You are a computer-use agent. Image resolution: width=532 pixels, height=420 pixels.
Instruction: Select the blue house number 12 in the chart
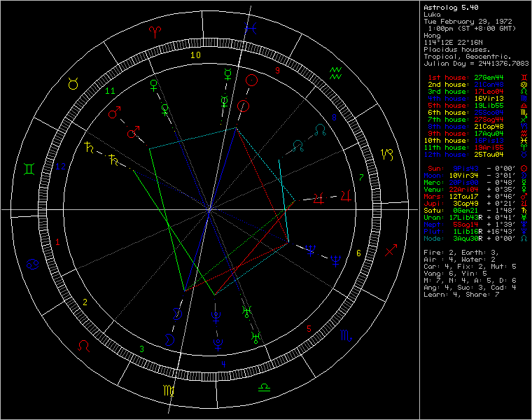tap(60, 167)
